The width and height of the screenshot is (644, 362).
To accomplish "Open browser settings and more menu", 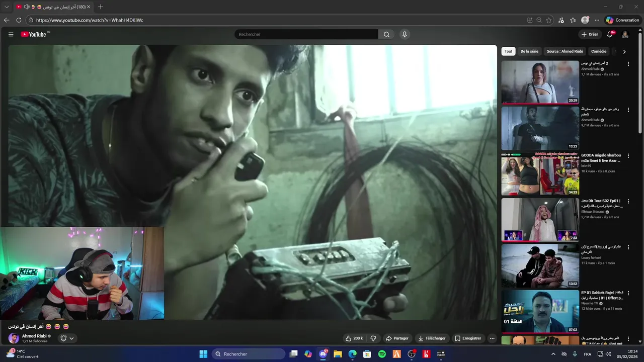I will click(x=597, y=20).
